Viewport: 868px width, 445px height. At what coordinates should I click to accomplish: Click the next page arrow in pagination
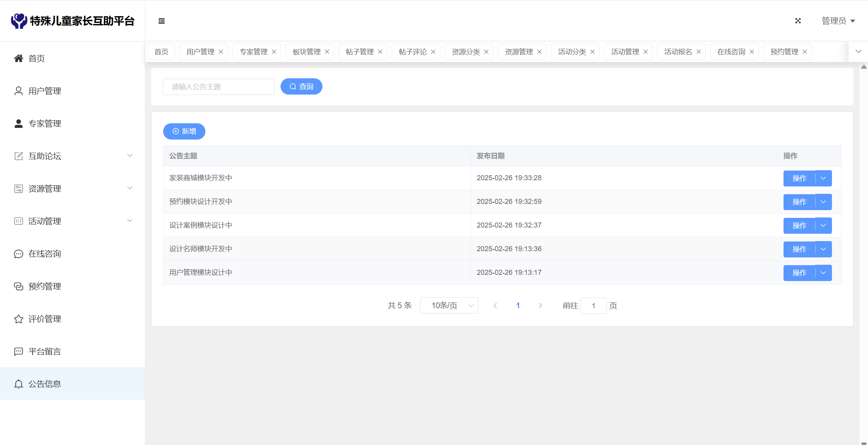coord(540,305)
